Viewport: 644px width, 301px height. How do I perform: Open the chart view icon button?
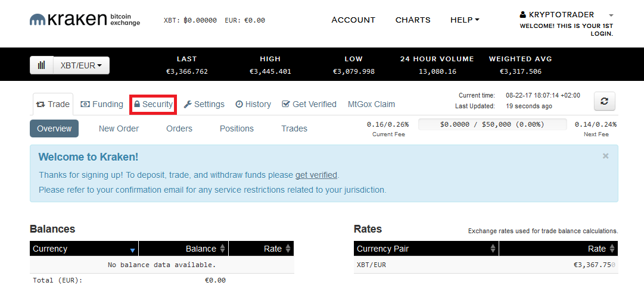[42, 65]
